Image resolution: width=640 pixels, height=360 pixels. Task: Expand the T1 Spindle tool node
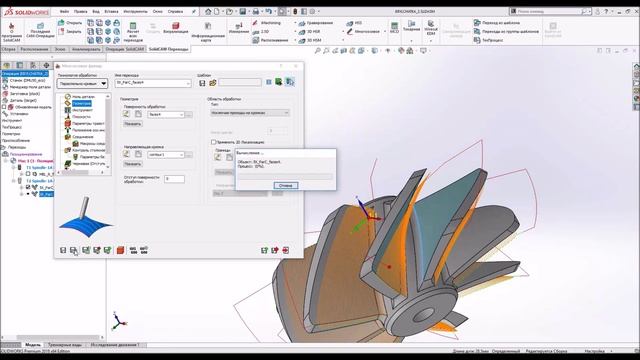(x=13, y=167)
